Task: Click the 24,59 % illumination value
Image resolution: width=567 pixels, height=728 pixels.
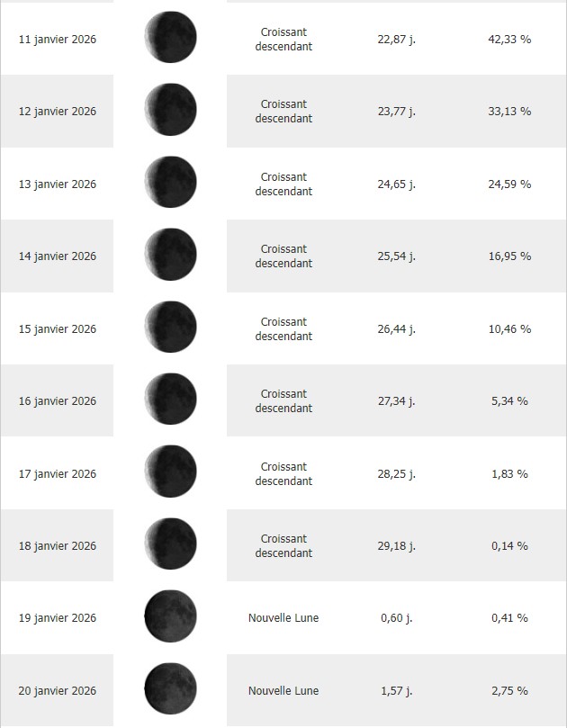Action: [509, 184]
